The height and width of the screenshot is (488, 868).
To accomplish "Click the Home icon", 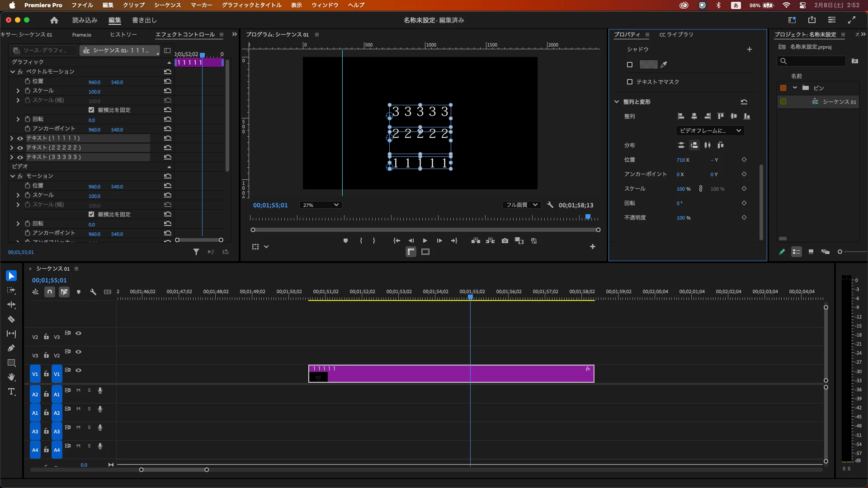I will (x=54, y=20).
